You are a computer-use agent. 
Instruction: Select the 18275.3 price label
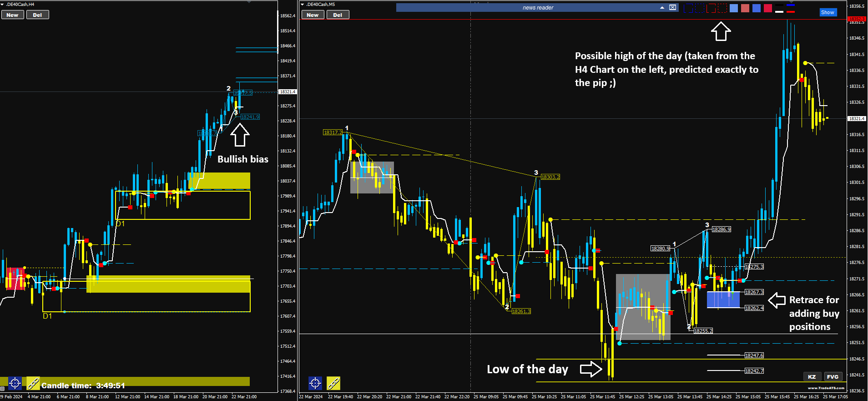[754, 267]
